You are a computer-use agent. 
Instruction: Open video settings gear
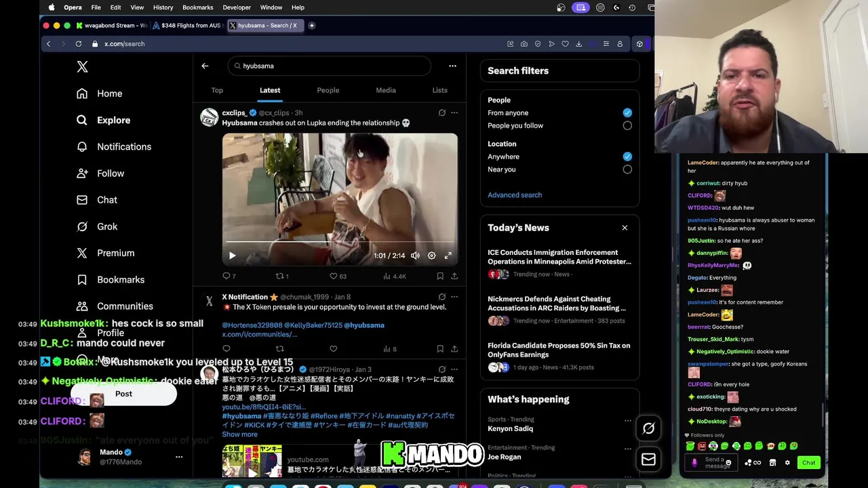coord(431,256)
